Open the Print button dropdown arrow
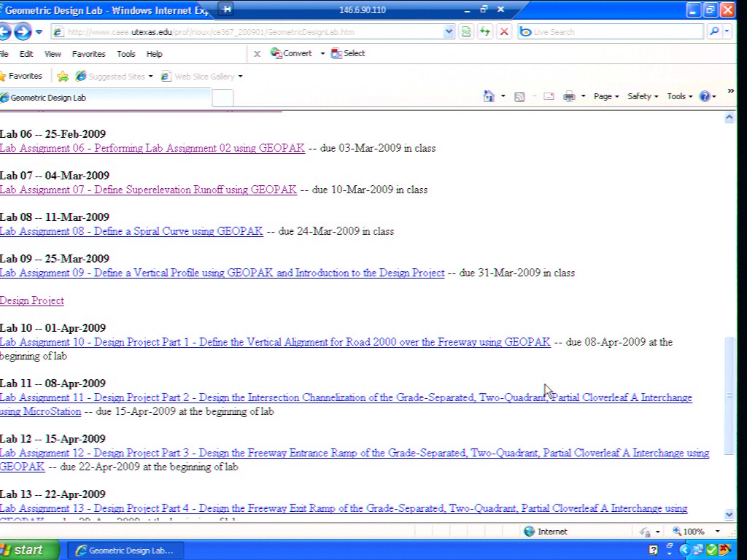The width and height of the screenshot is (747, 560). 583,96
